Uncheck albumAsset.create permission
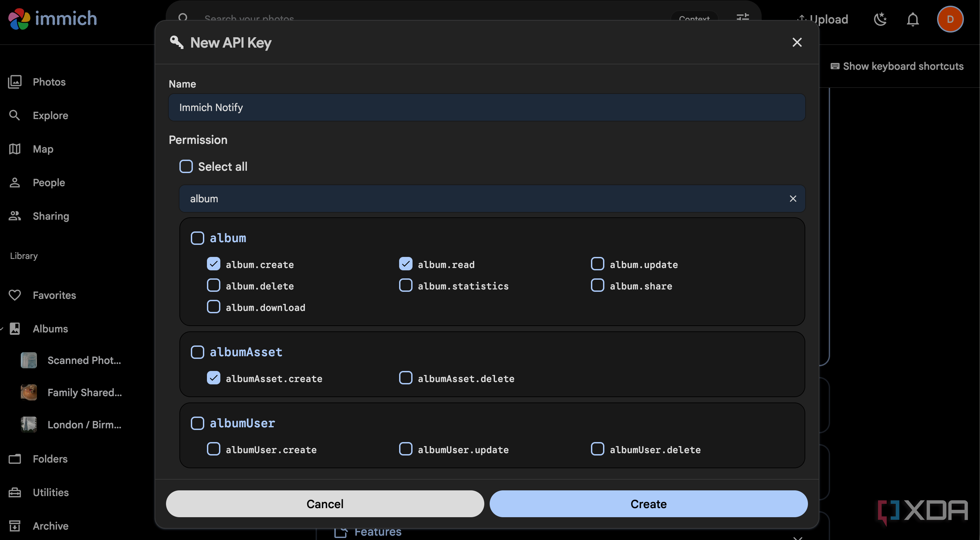This screenshot has width=980, height=540. coord(213,378)
